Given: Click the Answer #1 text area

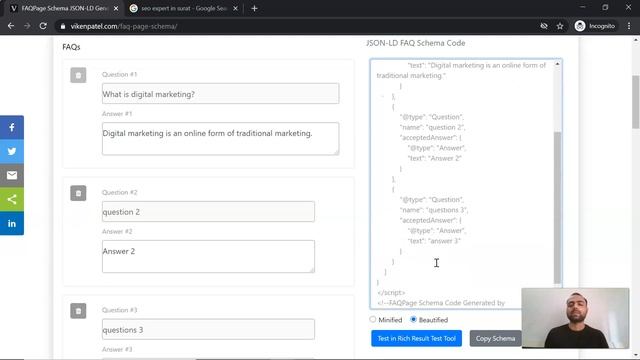Looking at the screenshot, I should point(220,139).
